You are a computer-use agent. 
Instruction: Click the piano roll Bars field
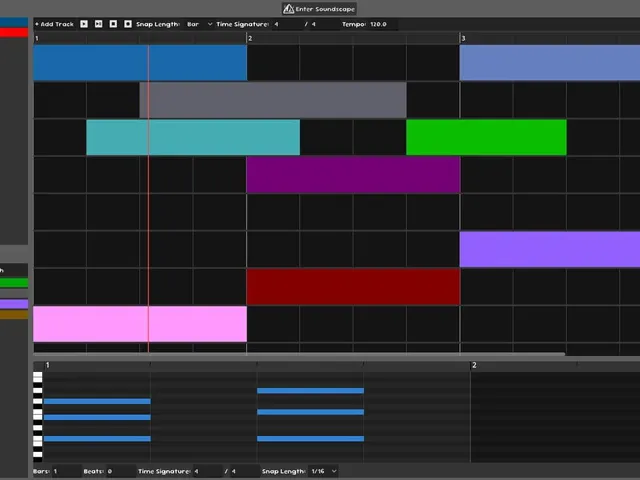click(x=66, y=471)
